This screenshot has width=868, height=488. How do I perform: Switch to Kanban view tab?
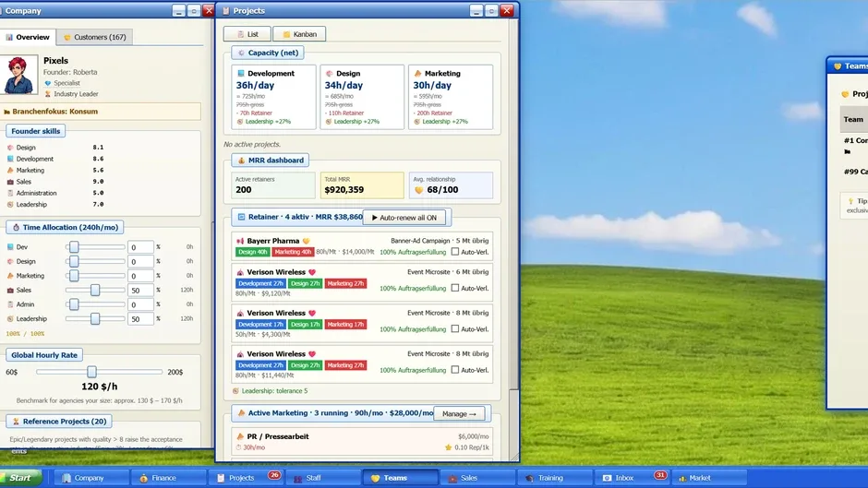coord(299,34)
